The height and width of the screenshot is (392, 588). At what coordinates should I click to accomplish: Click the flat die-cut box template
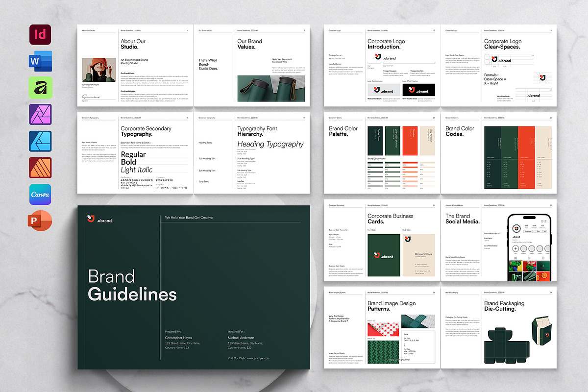point(507,346)
